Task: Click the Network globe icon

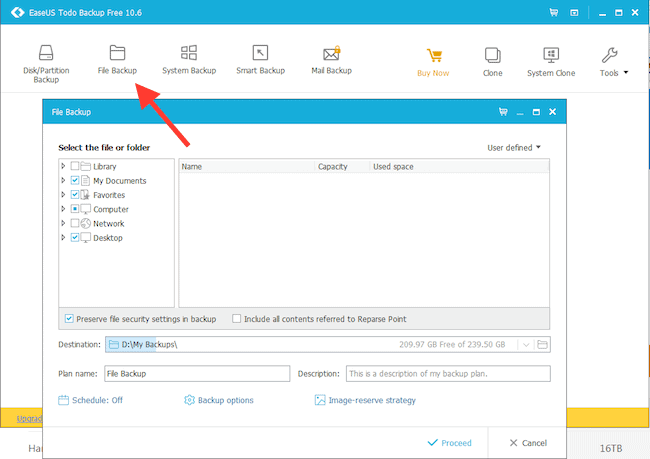Action: (x=86, y=223)
